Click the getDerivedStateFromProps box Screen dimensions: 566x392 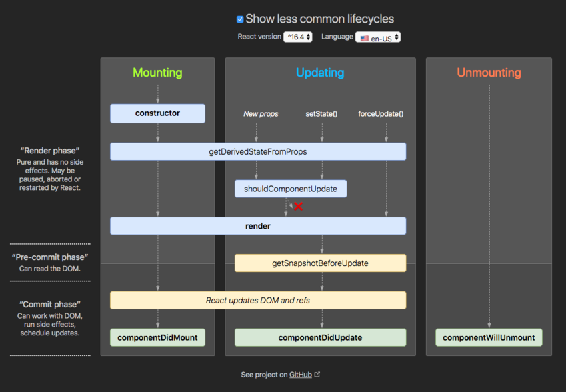(x=258, y=151)
